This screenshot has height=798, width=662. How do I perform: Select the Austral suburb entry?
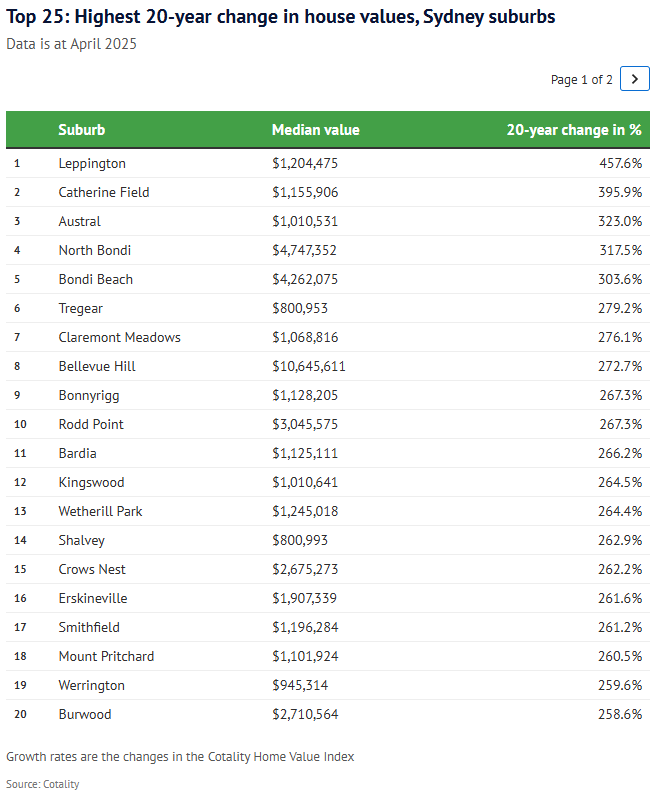tap(80, 221)
